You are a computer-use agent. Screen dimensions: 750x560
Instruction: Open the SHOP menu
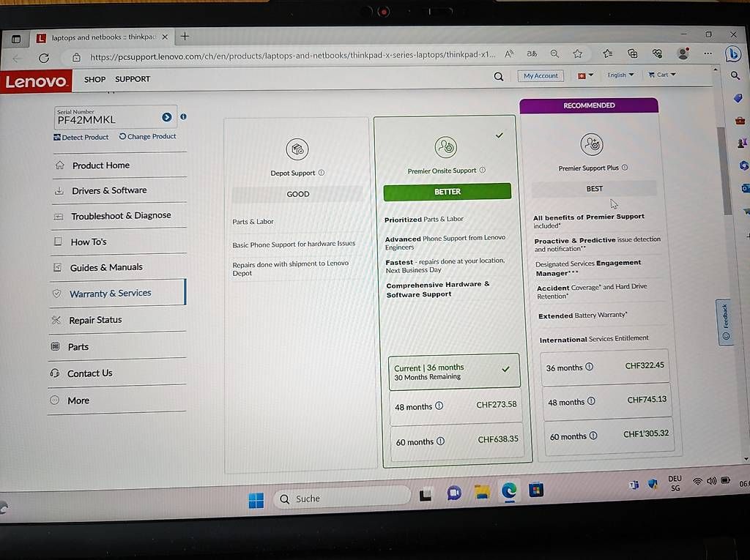[x=94, y=79]
